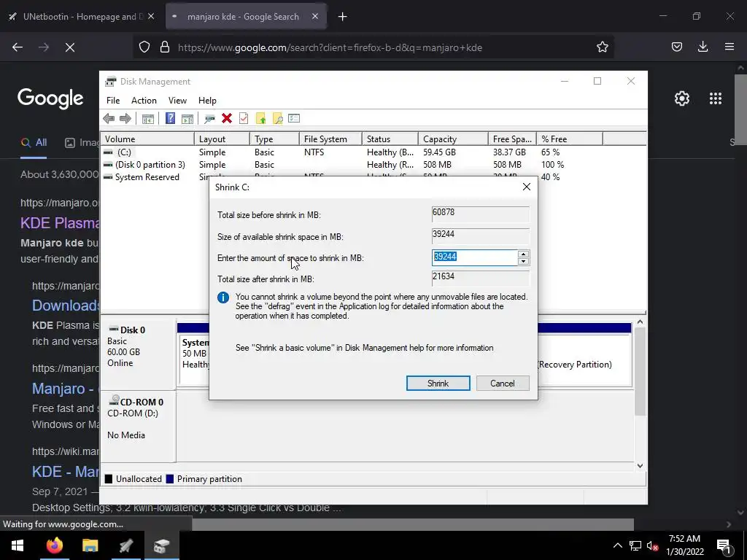The height and width of the screenshot is (560, 747).
Task: Select the All tab in Google results
Action: [34, 143]
